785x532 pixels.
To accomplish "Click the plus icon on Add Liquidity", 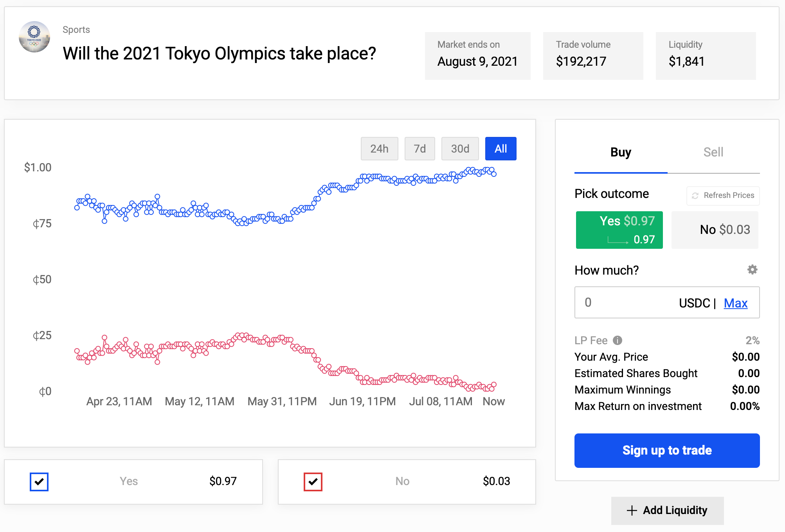I will (x=632, y=510).
